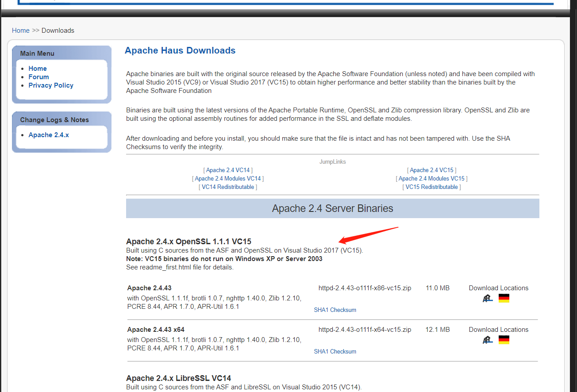Image resolution: width=577 pixels, height=392 pixels.
Task: Click German flag mirror for Apache 2.4.43 x64
Action: point(504,340)
